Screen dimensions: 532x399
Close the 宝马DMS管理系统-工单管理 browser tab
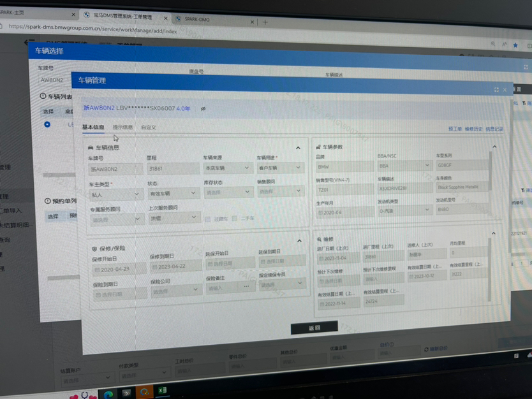pyautogui.click(x=166, y=18)
